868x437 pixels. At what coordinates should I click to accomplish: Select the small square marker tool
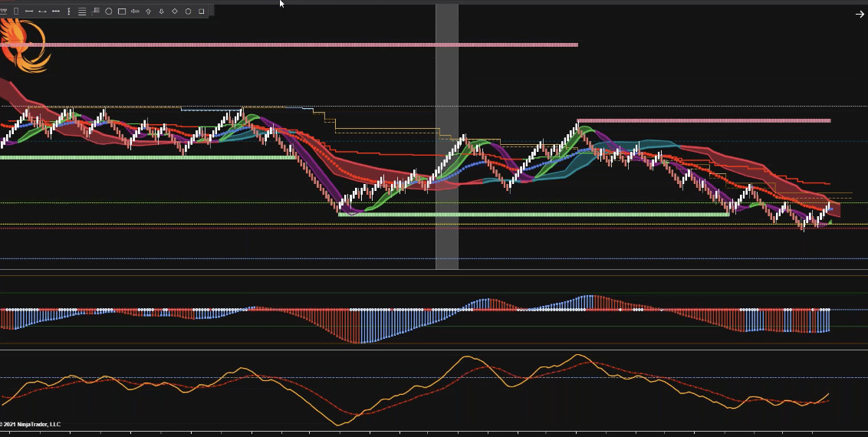pos(202,11)
